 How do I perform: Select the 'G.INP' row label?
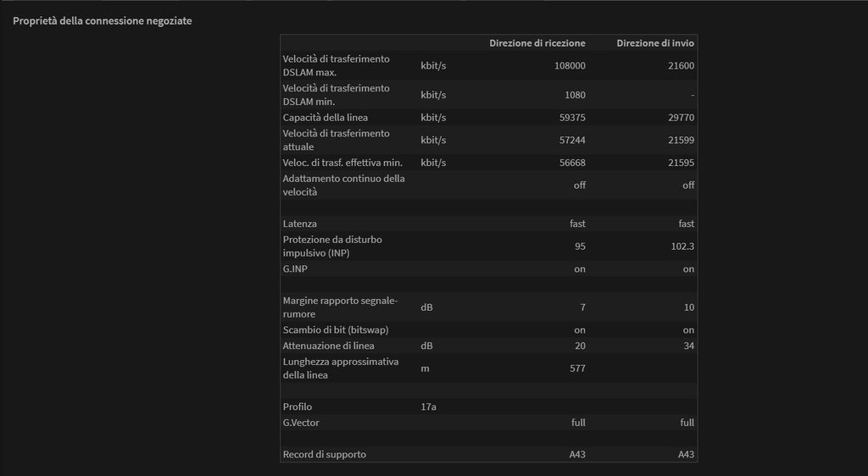(296, 269)
